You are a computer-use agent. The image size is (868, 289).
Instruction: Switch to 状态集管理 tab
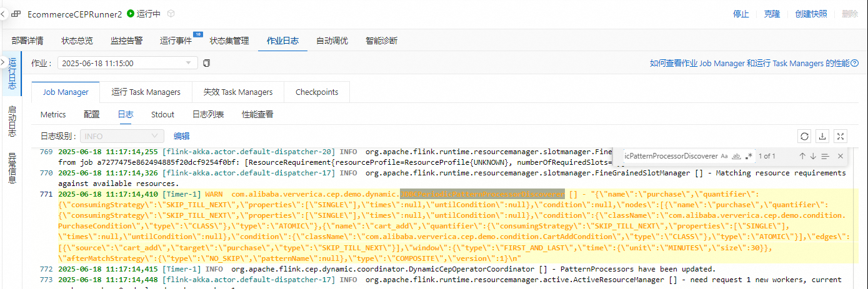coord(229,41)
